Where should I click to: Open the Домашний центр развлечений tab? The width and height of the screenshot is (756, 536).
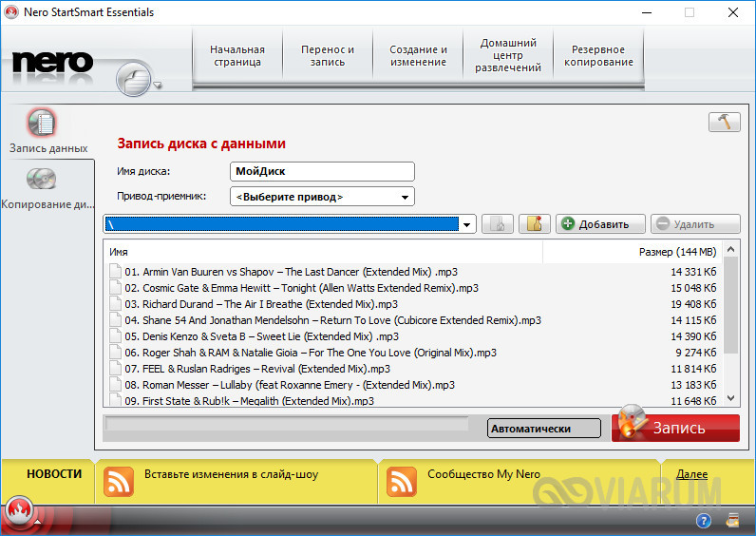tap(508, 56)
